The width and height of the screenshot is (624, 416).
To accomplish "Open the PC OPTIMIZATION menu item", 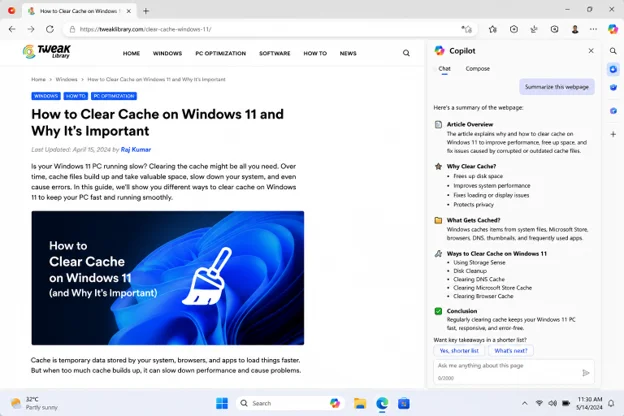I will tap(220, 53).
